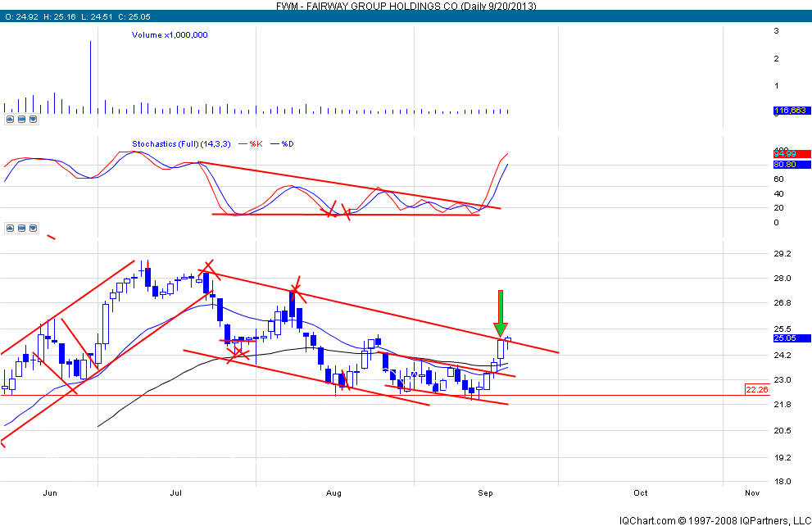This screenshot has height=526, width=812.
Task: Click the move-up icon in the Stochastics panel
Action: (x=11, y=228)
